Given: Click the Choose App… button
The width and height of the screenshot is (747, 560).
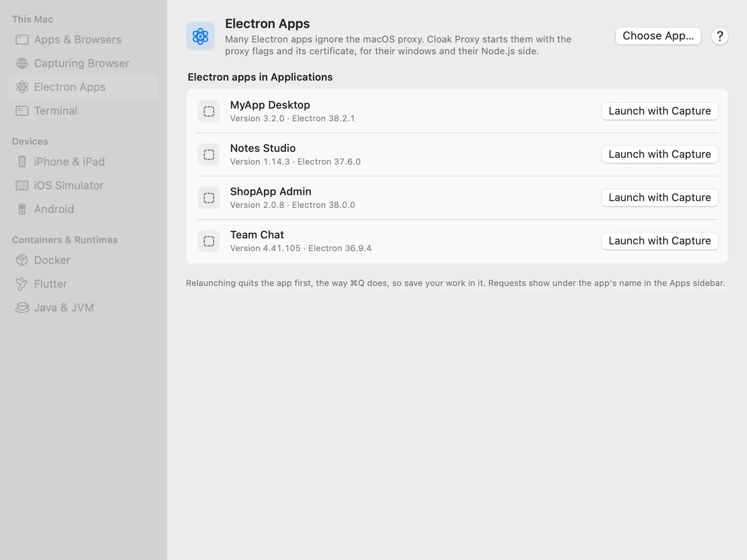Looking at the screenshot, I should coord(658,36).
